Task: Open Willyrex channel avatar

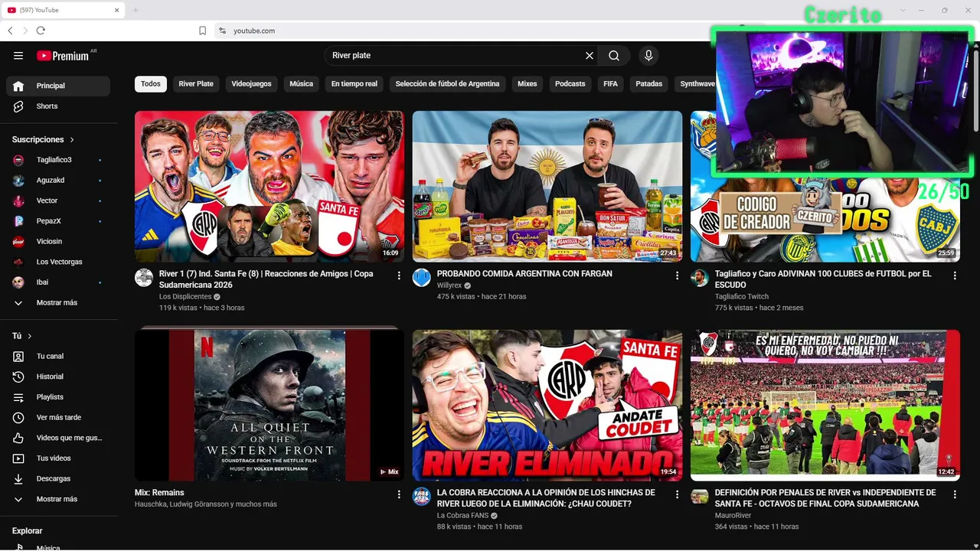Action: [x=422, y=278]
